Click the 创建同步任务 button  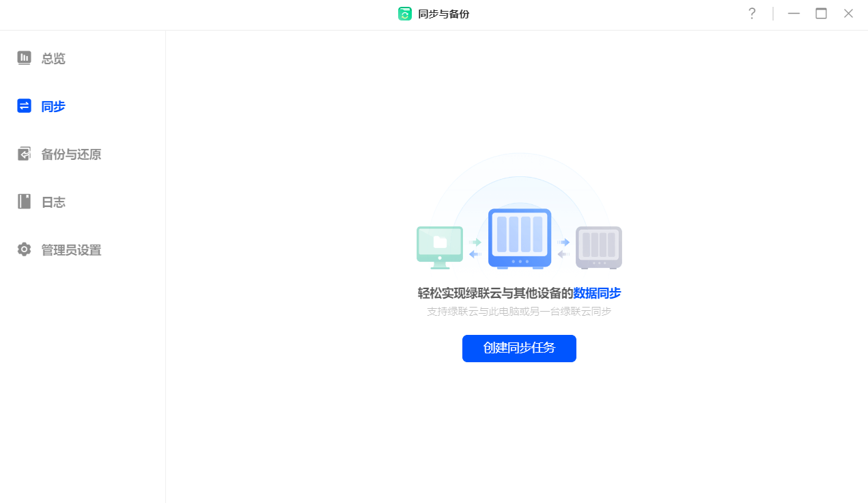[519, 349]
